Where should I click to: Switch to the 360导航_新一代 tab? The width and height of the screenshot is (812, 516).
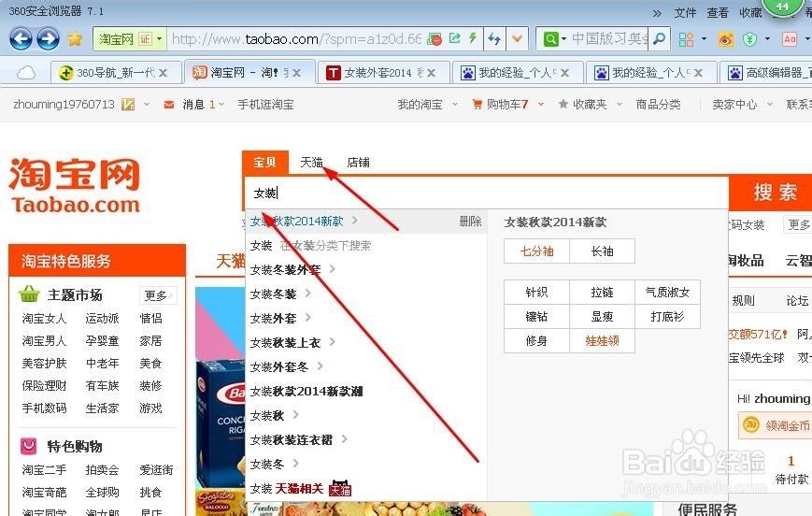coord(117,73)
